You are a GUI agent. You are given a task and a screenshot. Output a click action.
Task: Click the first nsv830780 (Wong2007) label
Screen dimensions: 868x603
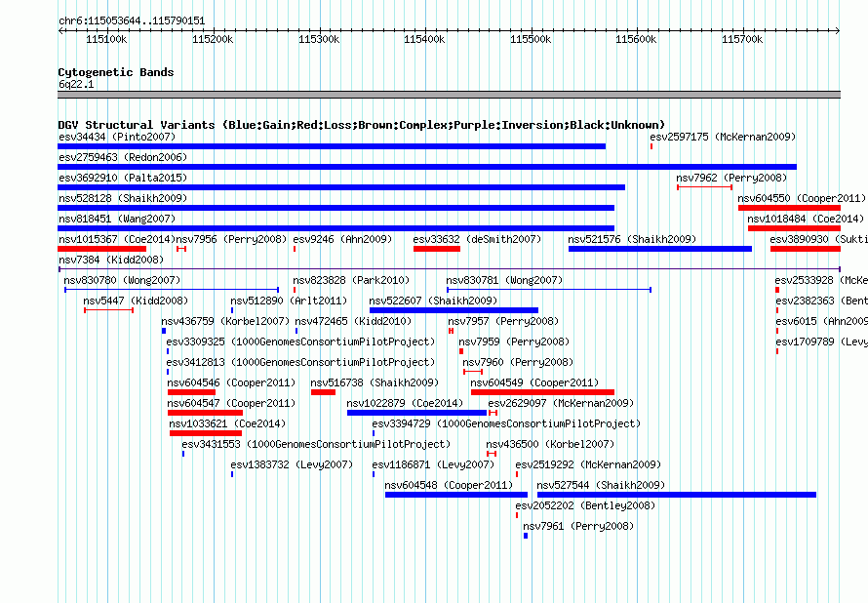point(122,280)
